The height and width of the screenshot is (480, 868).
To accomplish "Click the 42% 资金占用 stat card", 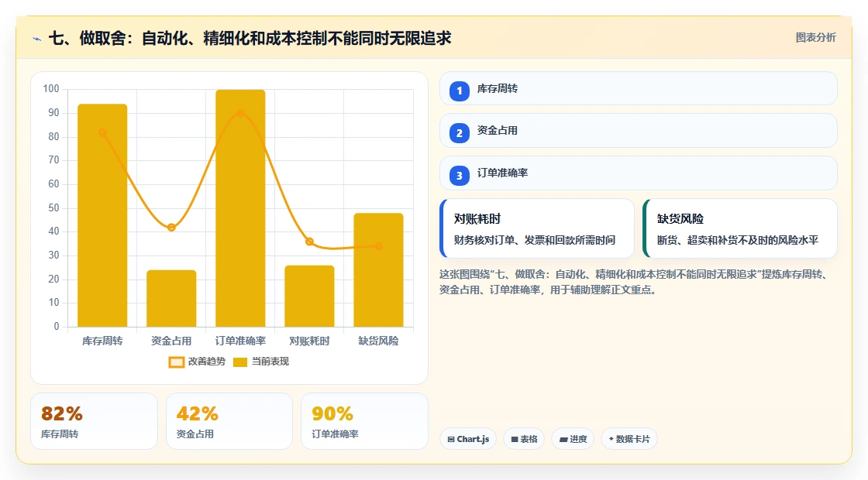I will (x=229, y=421).
